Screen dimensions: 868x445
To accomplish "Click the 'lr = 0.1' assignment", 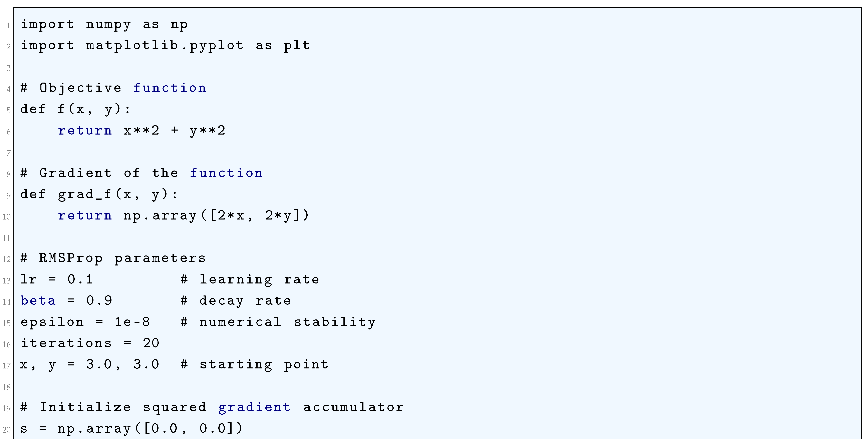I will pos(57,279).
